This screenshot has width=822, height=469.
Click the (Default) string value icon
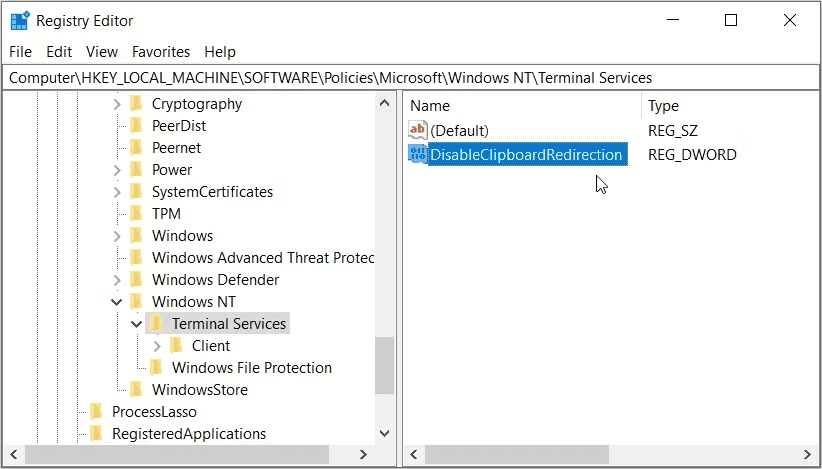[x=418, y=130]
